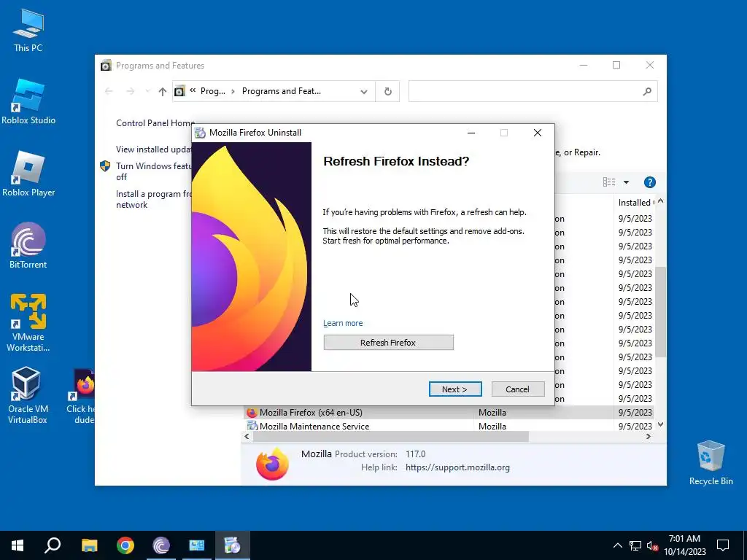Click the muted volume tray icon
Image resolution: width=747 pixels, height=560 pixels.
tap(652, 545)
